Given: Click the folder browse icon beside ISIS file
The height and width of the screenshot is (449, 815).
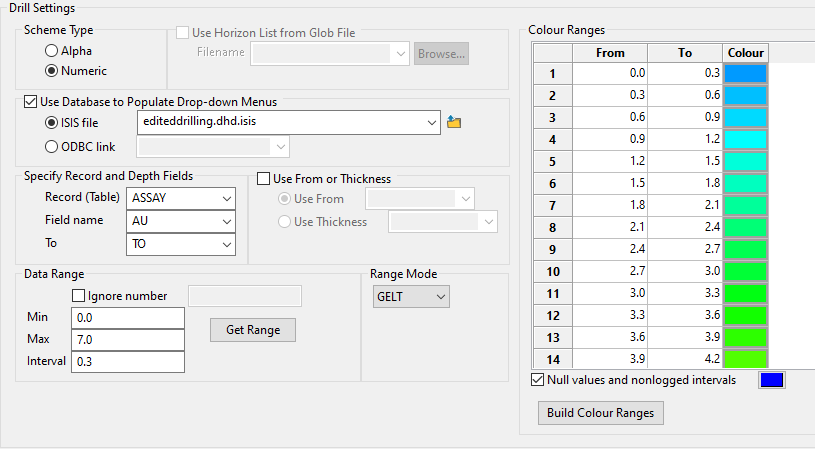Looking at the screenshot, I should tap(454, 122).
